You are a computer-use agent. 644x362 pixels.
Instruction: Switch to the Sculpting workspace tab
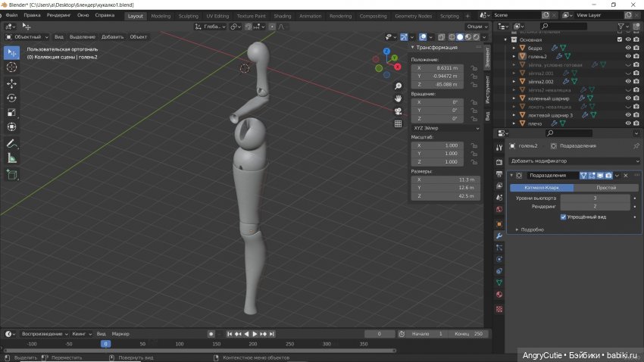click(189, 15)
